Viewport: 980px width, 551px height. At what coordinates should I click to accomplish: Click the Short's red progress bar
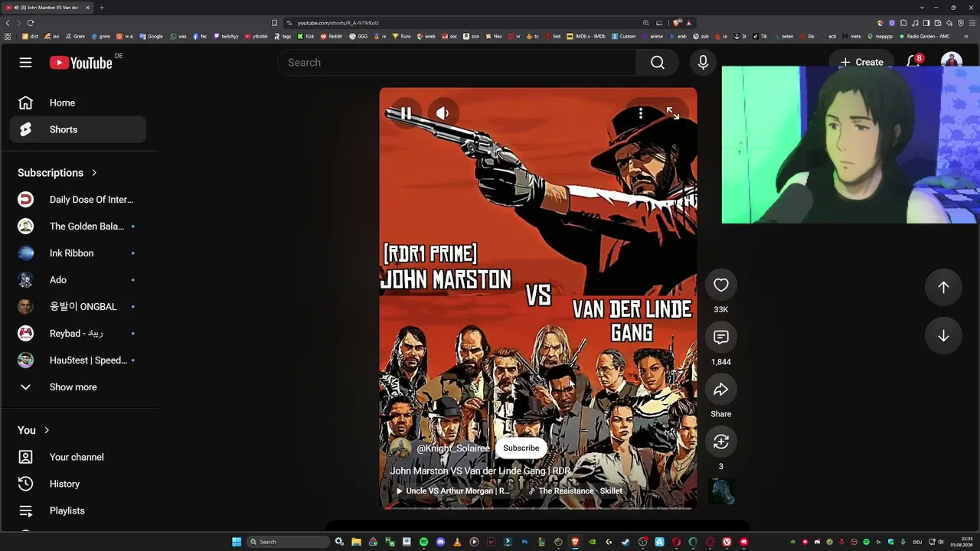[x=538, y=507]
